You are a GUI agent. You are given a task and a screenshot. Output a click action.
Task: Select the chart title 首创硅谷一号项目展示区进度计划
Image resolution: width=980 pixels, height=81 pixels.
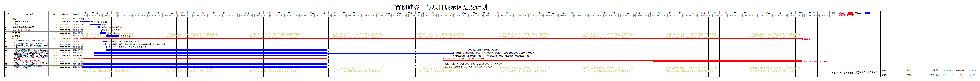click(x=441, y=7)
